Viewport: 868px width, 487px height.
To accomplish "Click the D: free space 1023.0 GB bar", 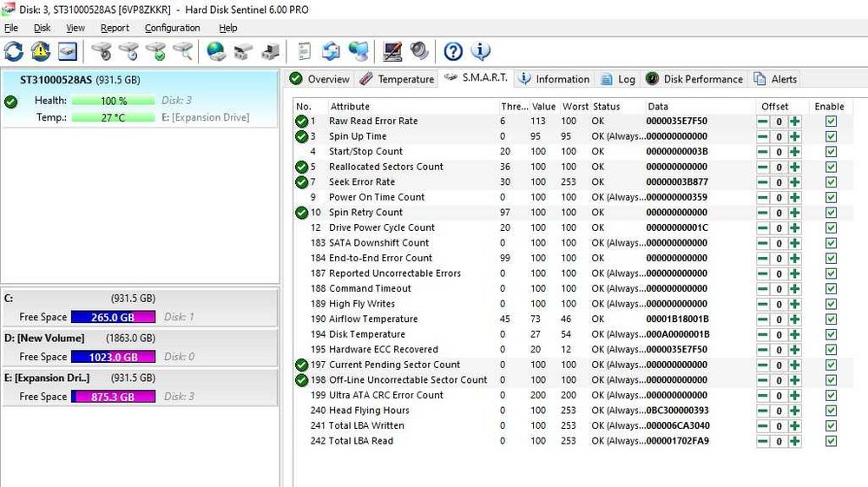I will [x=114, y=357].
